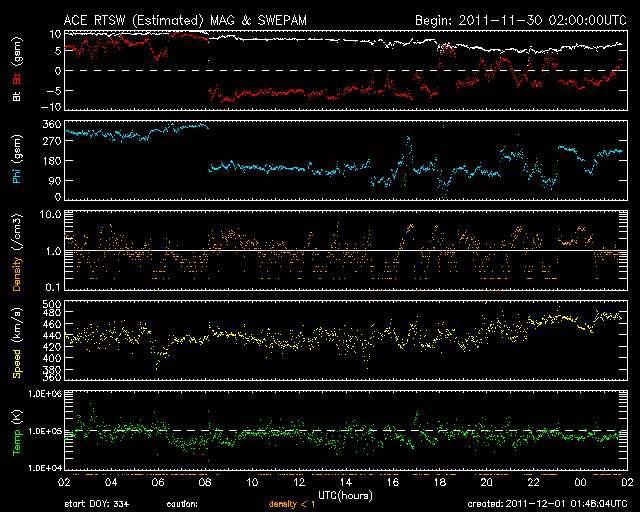
Task: Click the "1.0E+06" tick on the Temp axis
Action: click(45, 394)
